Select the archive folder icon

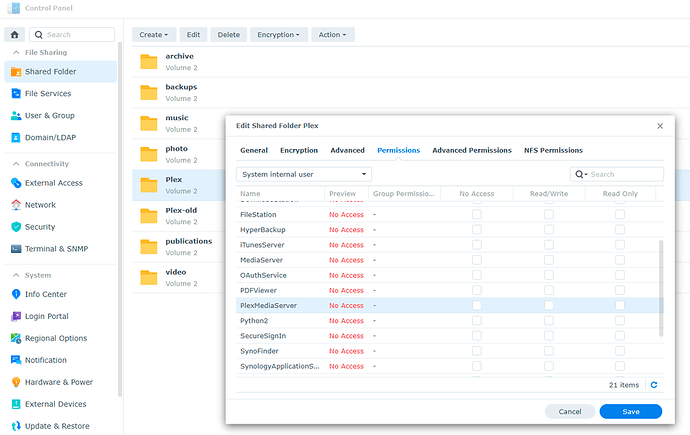coord(149,62)
